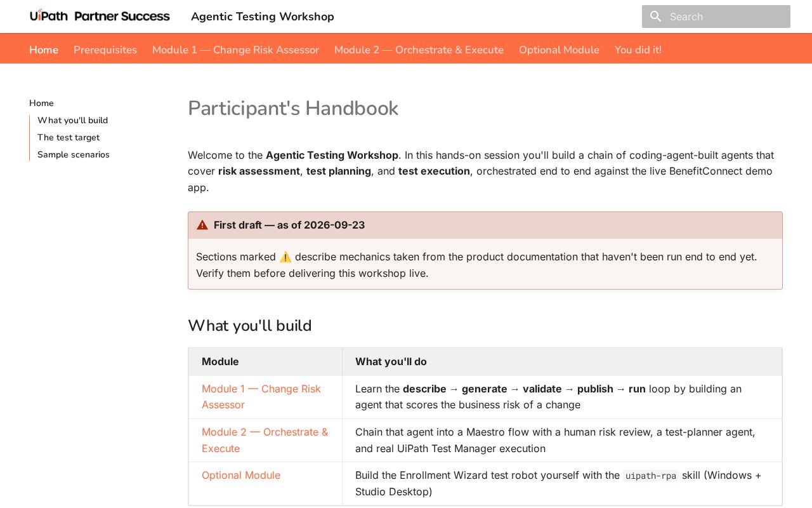Click the First draft — as of 2026-09-23 title
This screenshot has width=812, height=508.
tap(289, 225)
